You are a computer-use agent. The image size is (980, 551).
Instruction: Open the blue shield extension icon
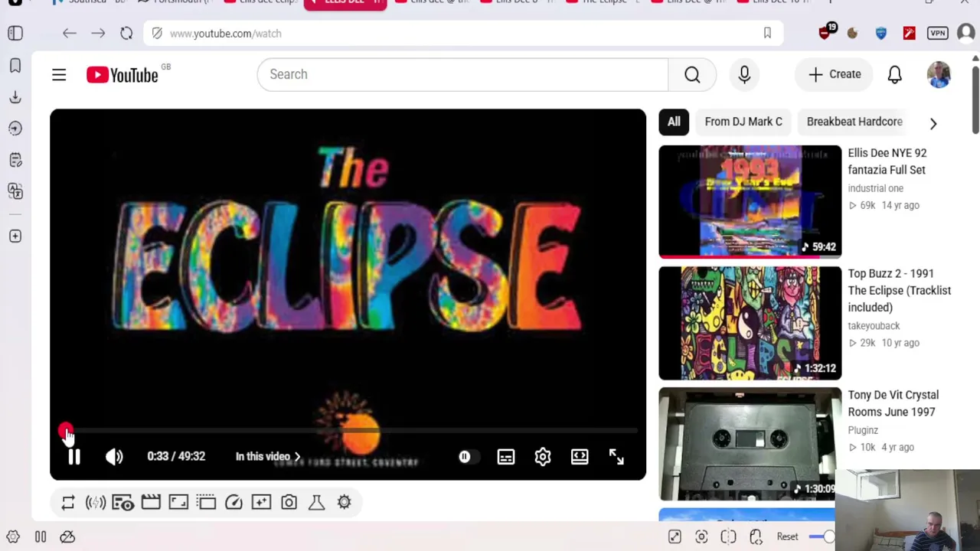tap(881, 33)
